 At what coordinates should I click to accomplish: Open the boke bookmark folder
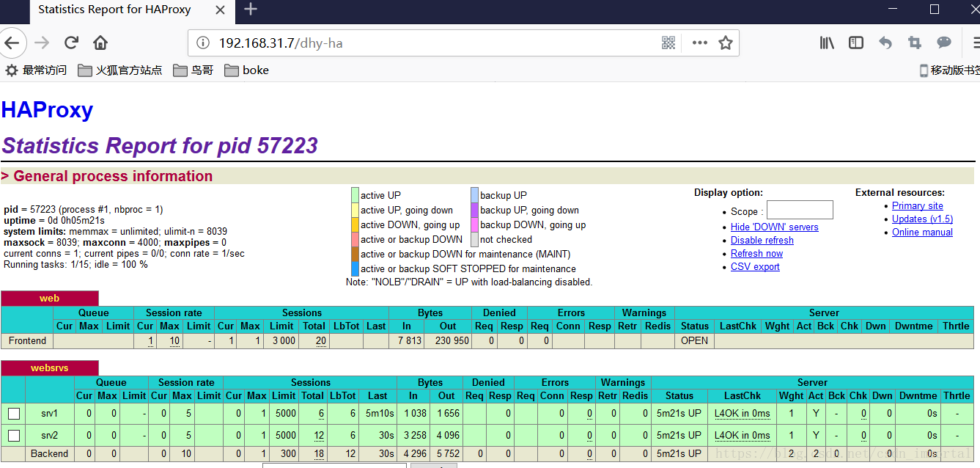pos(247,70)
